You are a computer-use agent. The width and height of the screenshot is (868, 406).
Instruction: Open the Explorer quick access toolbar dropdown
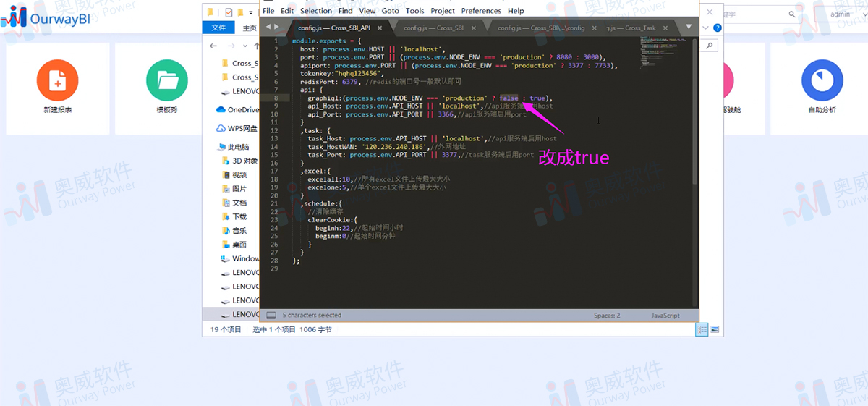(251, 12)
